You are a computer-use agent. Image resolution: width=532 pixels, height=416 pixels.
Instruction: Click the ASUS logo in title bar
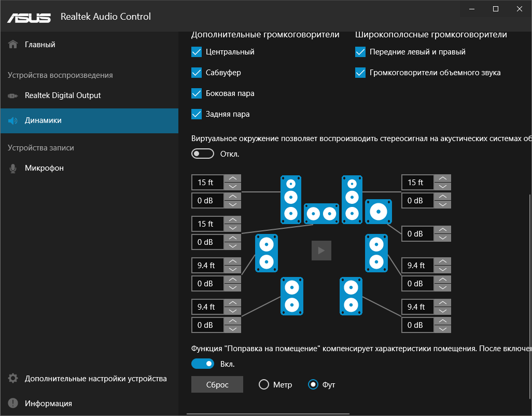[x=29, y=17]
